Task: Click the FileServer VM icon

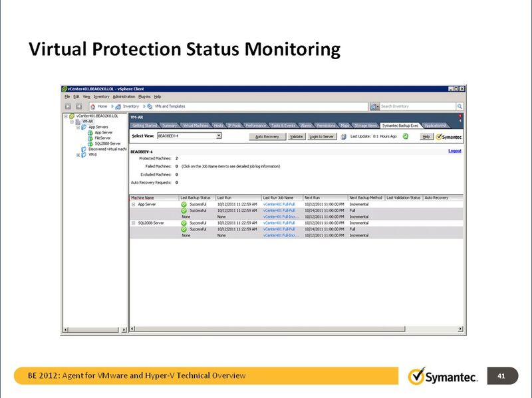Action: point(90,139)
